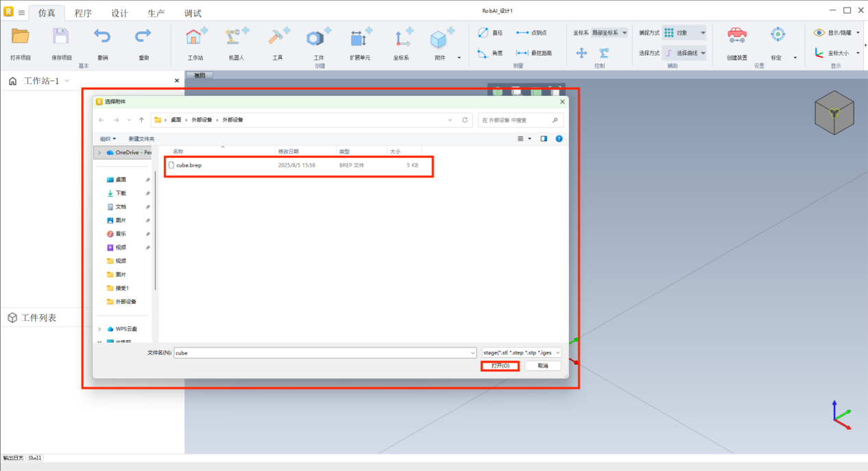The width and height of the screenshot is (868, 471).
Task: Expand the OneDrive tree node
Action: pos(100,152)
